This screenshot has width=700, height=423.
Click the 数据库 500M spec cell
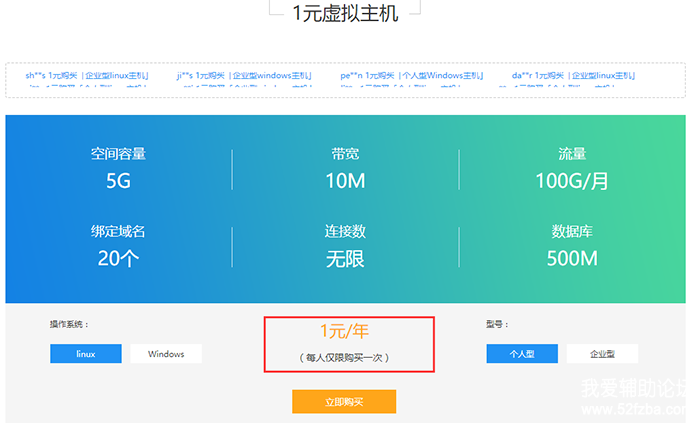point(572,245)
